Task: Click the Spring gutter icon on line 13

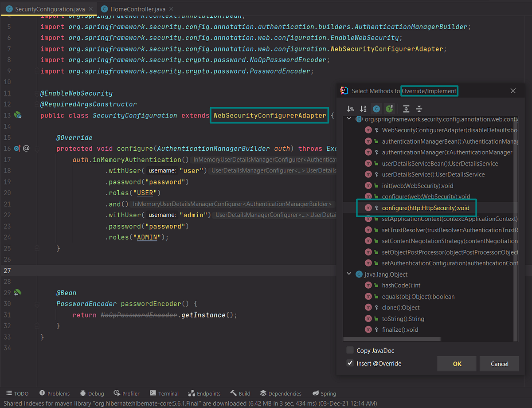Action: pos(18,115)
